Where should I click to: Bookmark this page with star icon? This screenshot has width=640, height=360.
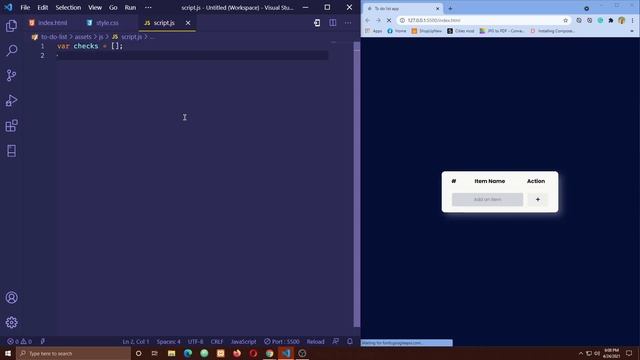565,20
